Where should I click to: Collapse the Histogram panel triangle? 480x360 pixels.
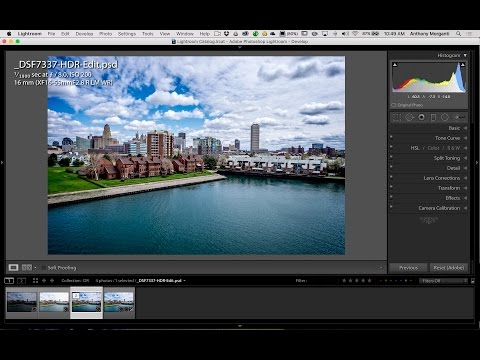(x=465, y=55)
